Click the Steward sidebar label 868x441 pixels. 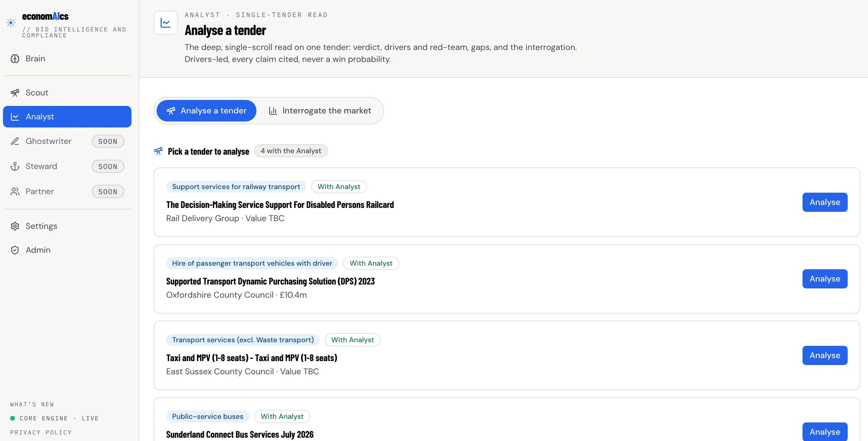(41, 166)
